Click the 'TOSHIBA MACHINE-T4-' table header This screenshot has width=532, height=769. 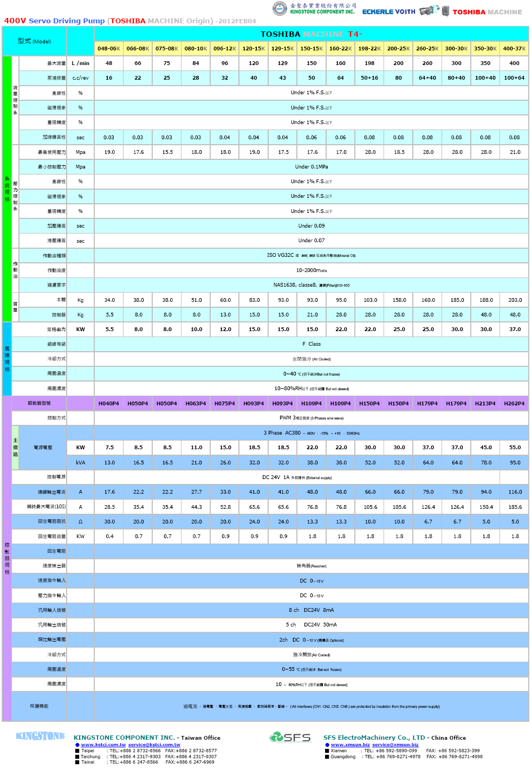click(x=312, y=34)
